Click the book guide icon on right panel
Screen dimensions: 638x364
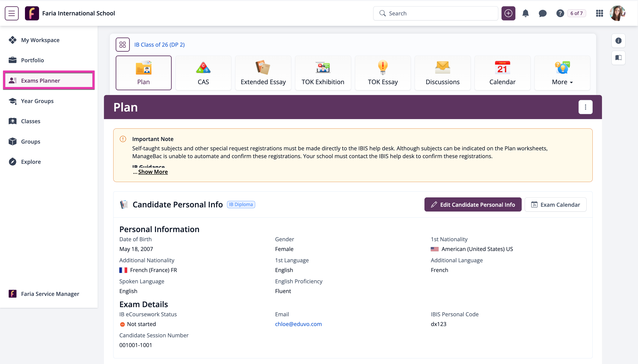618,58
